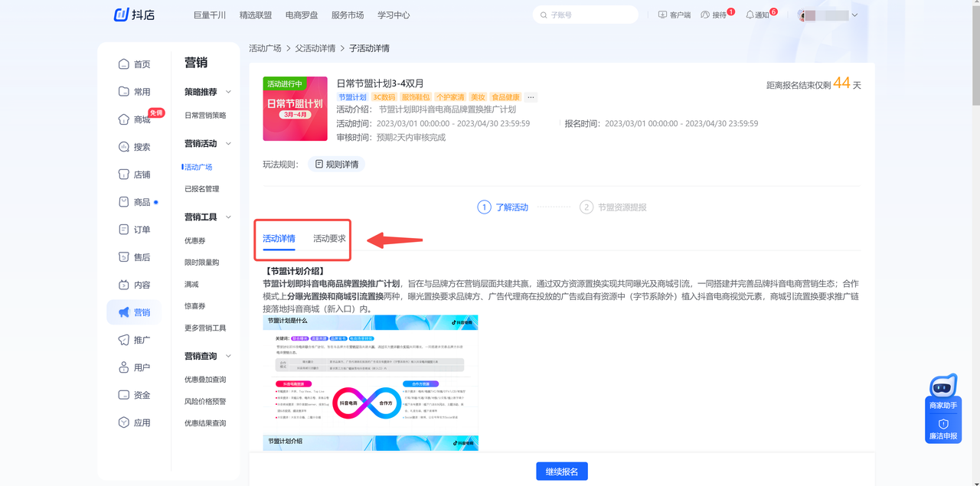This screenshot has width=980, height=486.
Task: Go to 店铺 using its sidebar icon
Action: point(124,175)
